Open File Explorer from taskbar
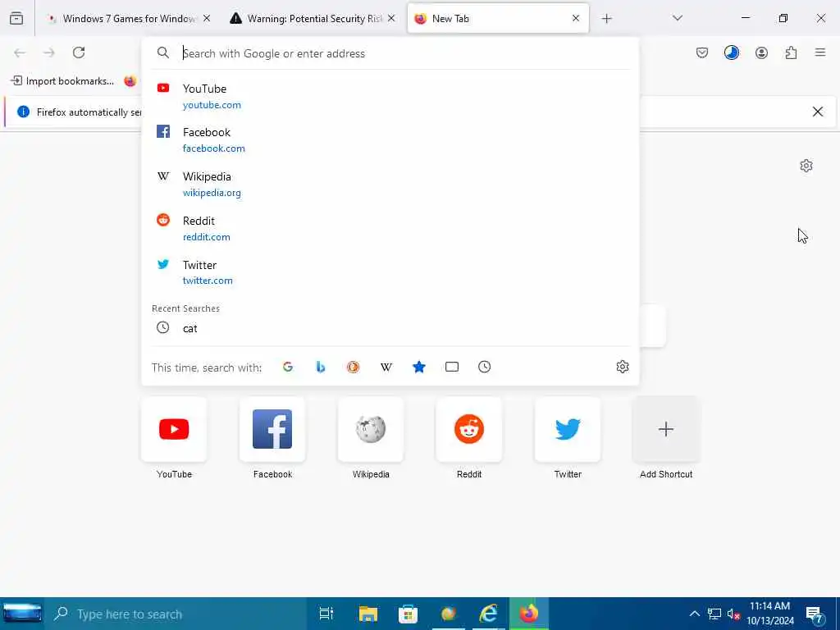The height and width of the screenshot is (630, 840). (x=368, y=614)
